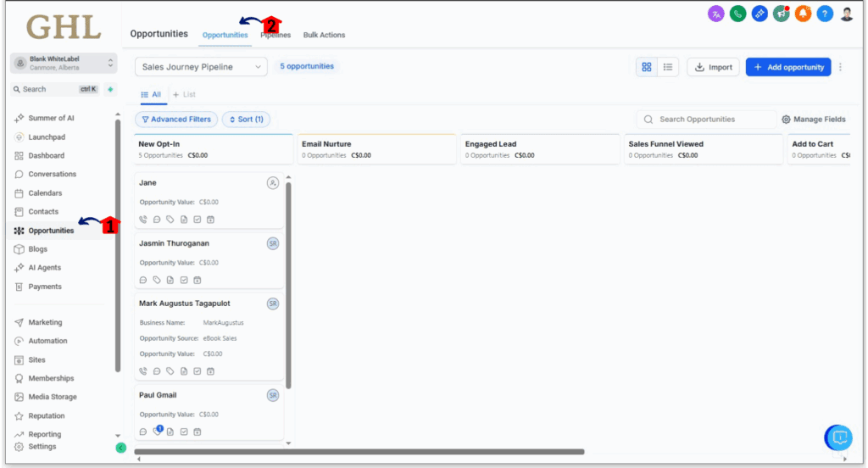Open the calendar icon on Jasmin Thuroganan's card
Viewport: 868px width, 468px height.
[197, 281]
